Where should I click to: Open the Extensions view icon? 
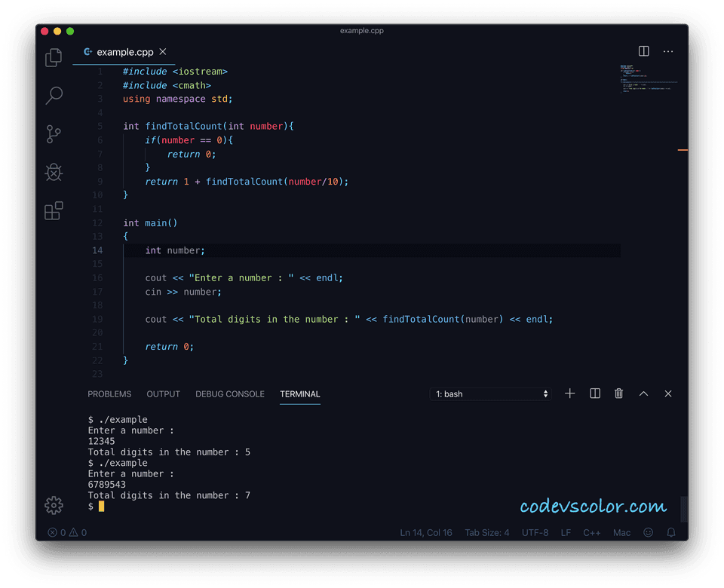53,210
